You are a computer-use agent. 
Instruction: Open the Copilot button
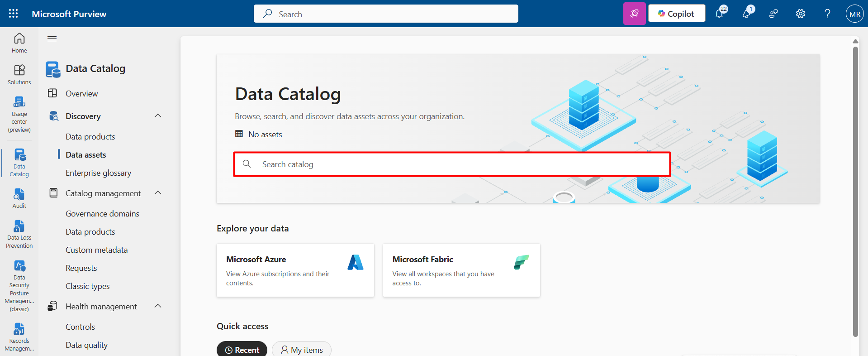click(677, 14)
